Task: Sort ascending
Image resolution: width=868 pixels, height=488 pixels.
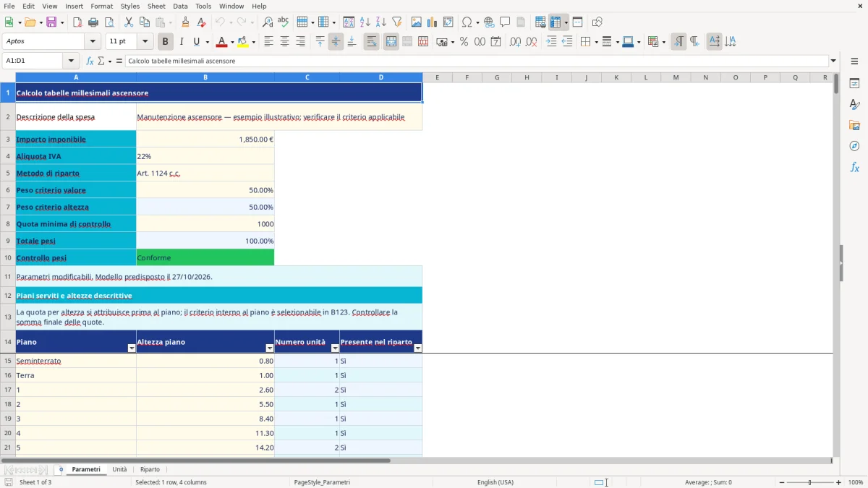Action: [x=365, y=22]
